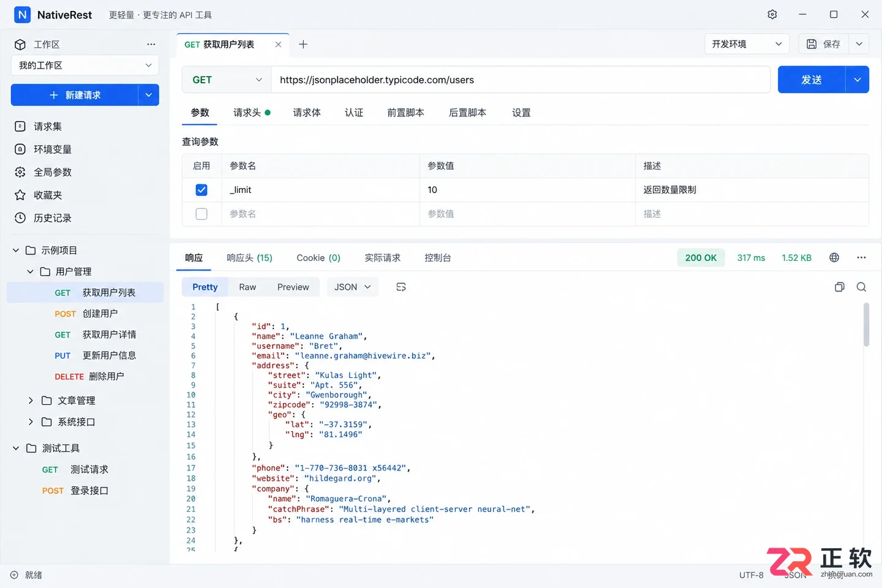This screenshot has width=882, height=588.
Task: Open the 发送 options dropdown arrow
Action: pos(857,80)
